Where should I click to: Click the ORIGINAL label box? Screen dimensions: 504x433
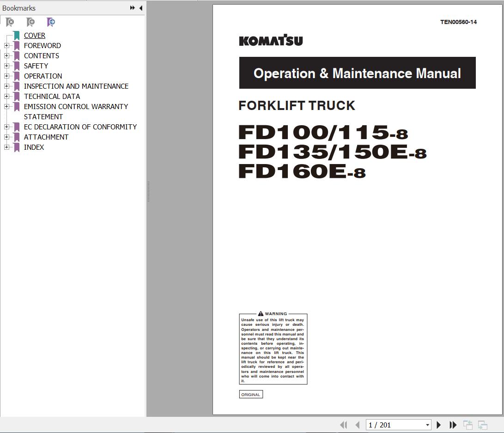(251, 395)
